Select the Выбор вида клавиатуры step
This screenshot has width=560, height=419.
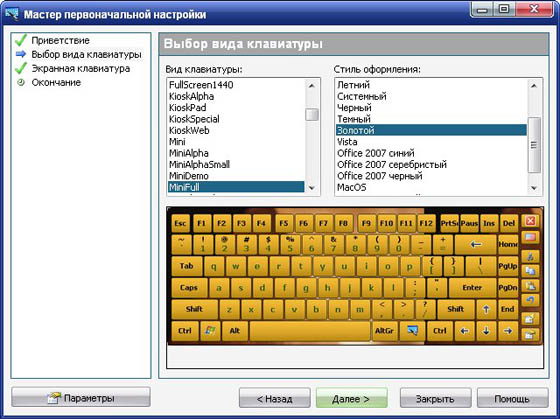tap(86, 54)
